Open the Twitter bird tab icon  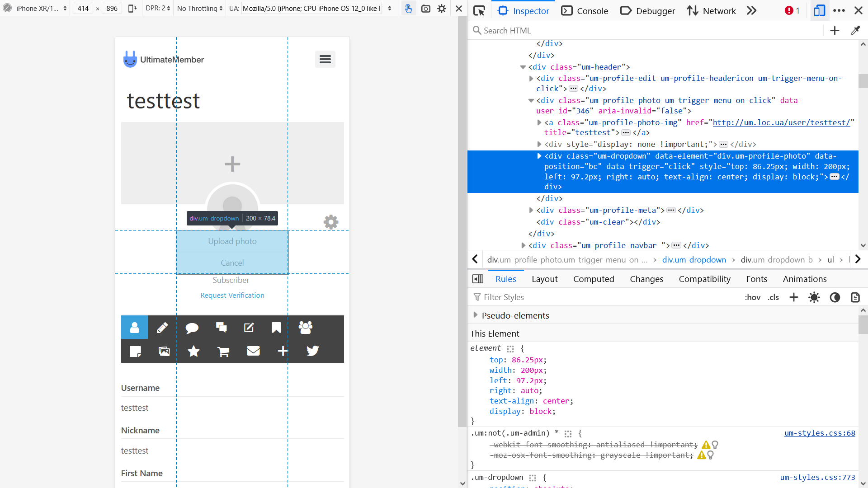tap(312, 351)
